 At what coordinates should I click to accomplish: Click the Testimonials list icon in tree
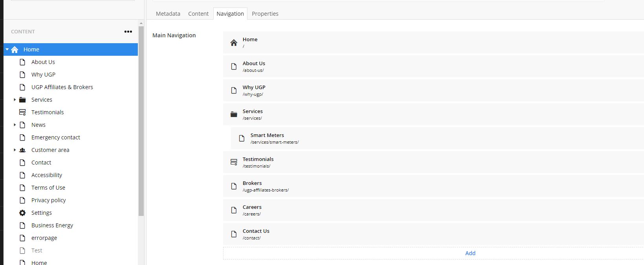click(x=22, y=112)
